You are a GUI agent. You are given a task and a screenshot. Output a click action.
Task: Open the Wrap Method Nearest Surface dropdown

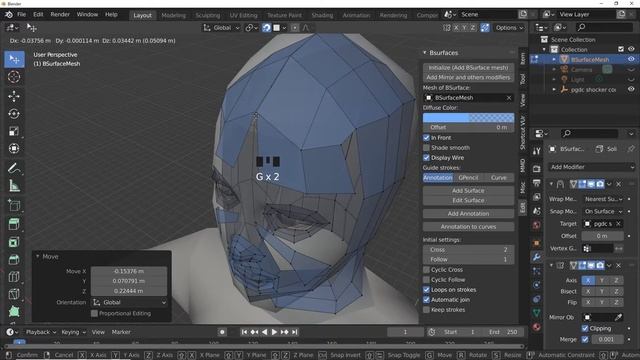click(603, 199)
